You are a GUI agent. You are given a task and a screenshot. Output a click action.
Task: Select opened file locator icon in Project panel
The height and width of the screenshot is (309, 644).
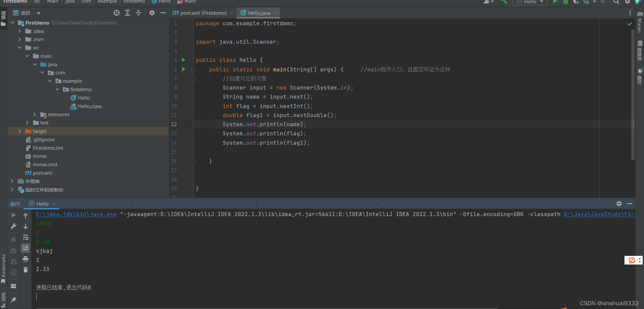pyautogui.click(x=117, y=13)
